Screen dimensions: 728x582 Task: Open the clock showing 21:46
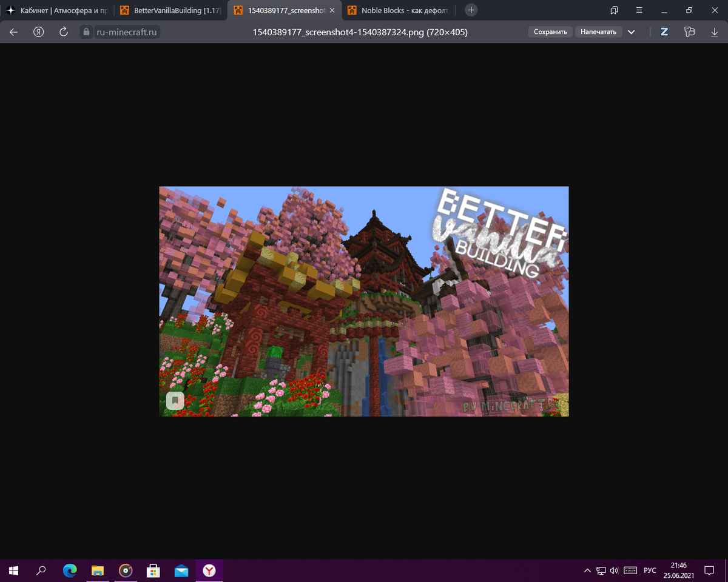pyautogui.click(x=679, y=570)
